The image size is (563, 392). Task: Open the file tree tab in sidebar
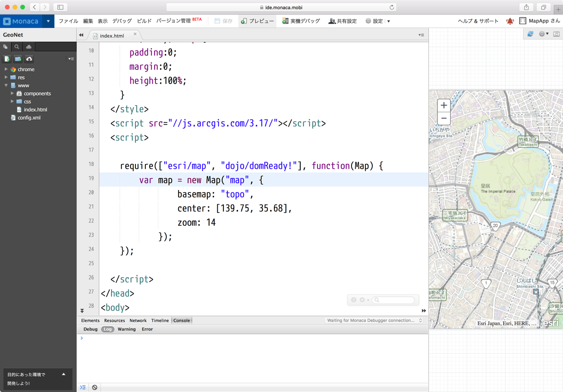(6, 47)
